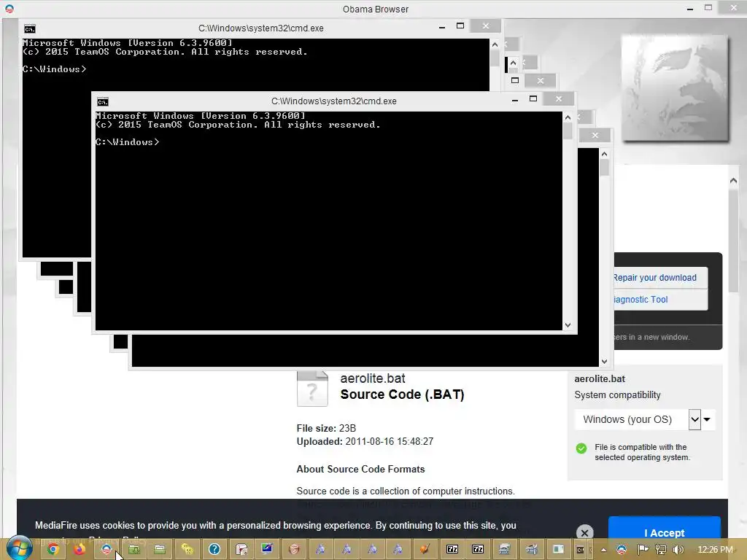
Task: Click the File size: 23B text
Action: pos(326,428)
